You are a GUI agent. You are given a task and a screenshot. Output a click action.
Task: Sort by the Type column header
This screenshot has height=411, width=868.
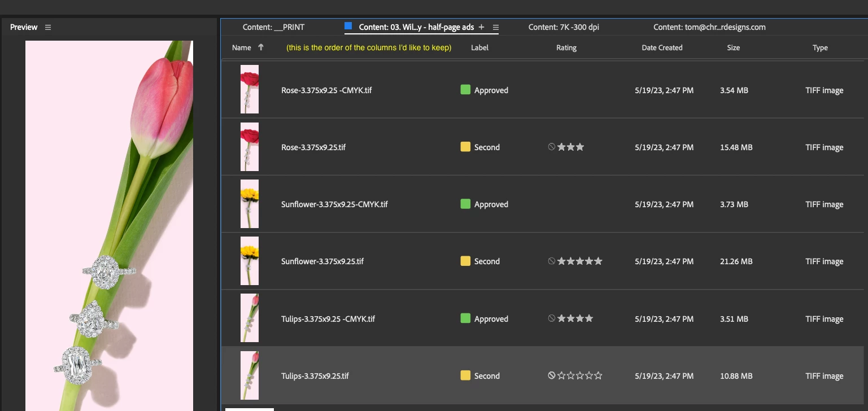coord(820,47)
